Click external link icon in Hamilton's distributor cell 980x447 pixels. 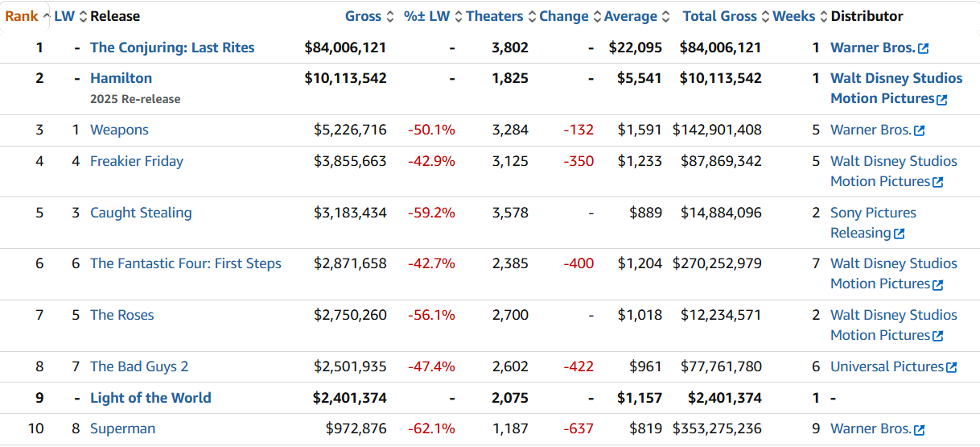pyautogui.click(x=941, y=99)
